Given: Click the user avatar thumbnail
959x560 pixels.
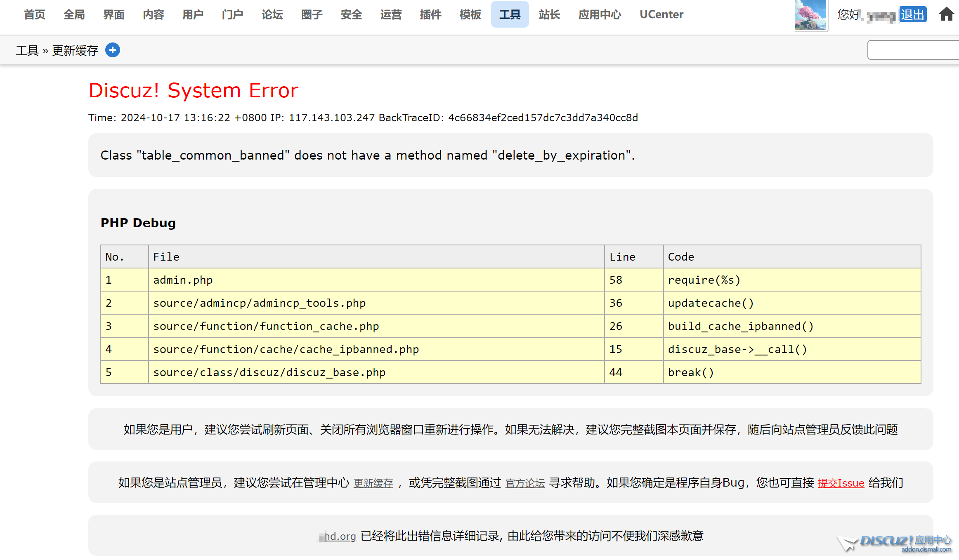Looking at the screenshot, I should 810,15.
